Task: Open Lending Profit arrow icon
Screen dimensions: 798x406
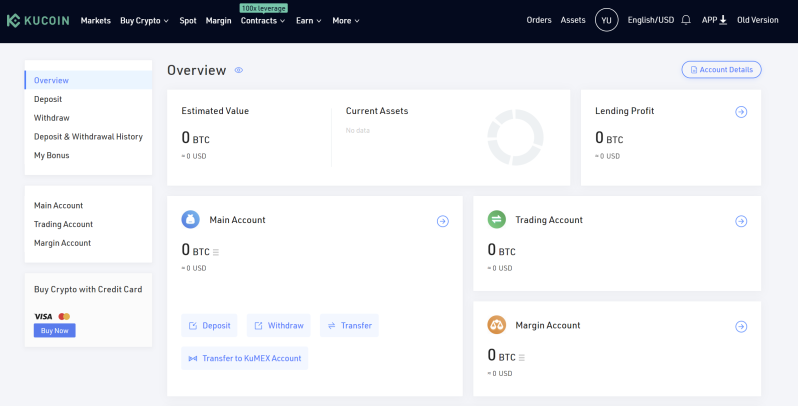Action: (741, 112)
